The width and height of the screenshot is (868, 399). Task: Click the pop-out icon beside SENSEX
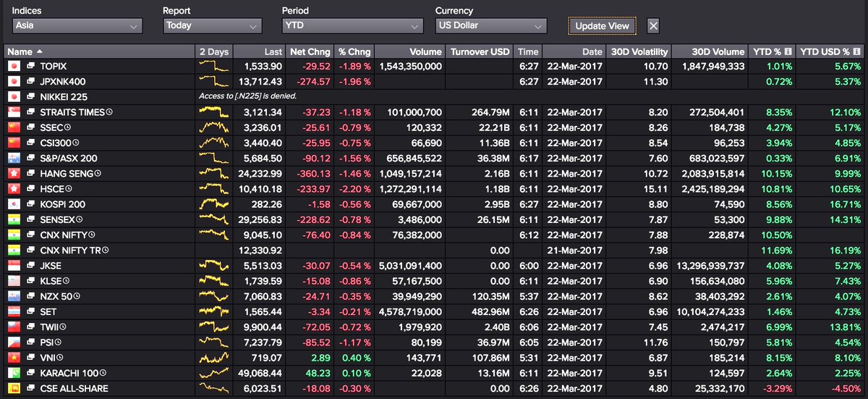(x=31, y=219)
